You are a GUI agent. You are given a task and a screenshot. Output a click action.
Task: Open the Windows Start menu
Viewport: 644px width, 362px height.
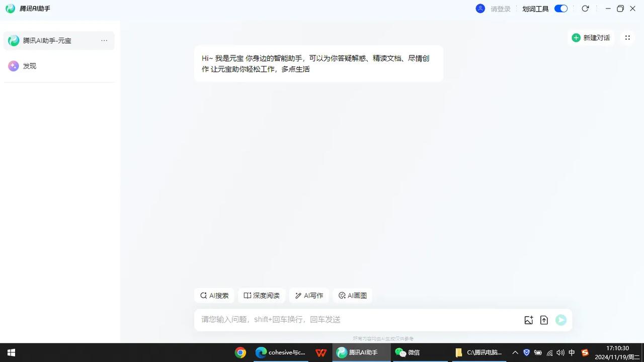(x=11, y=352)
